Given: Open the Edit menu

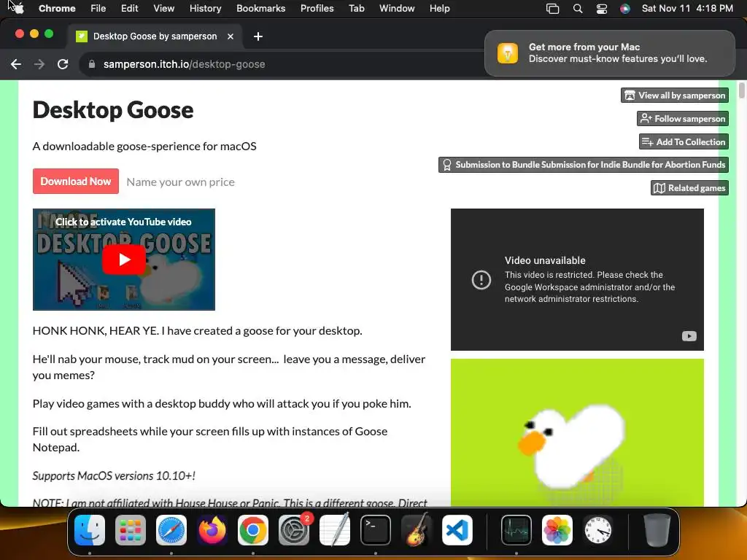Looking at the screenshot, I should tap(129, 8).
